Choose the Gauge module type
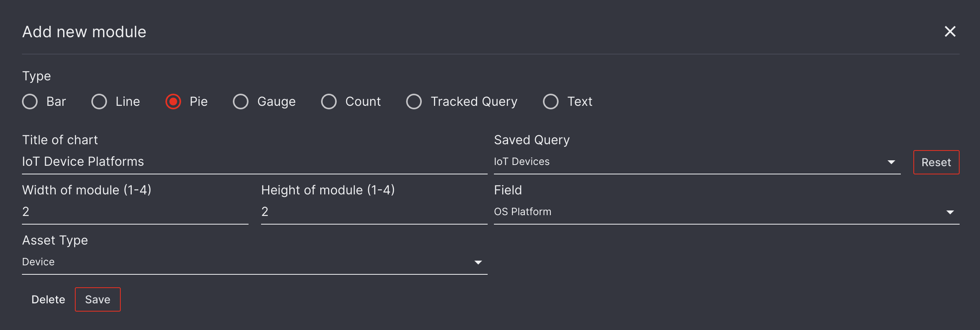Viewport: 980px width, 330px height. tap(240, 102)
